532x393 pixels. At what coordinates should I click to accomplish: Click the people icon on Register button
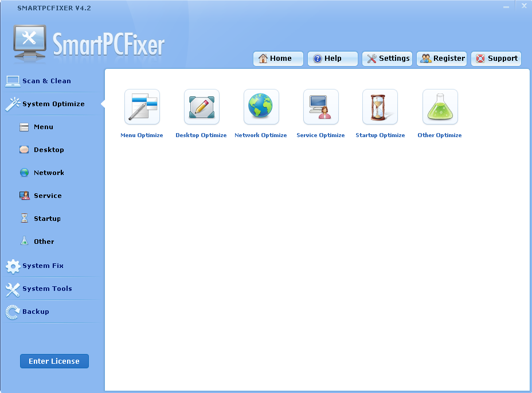pos(426,59)
